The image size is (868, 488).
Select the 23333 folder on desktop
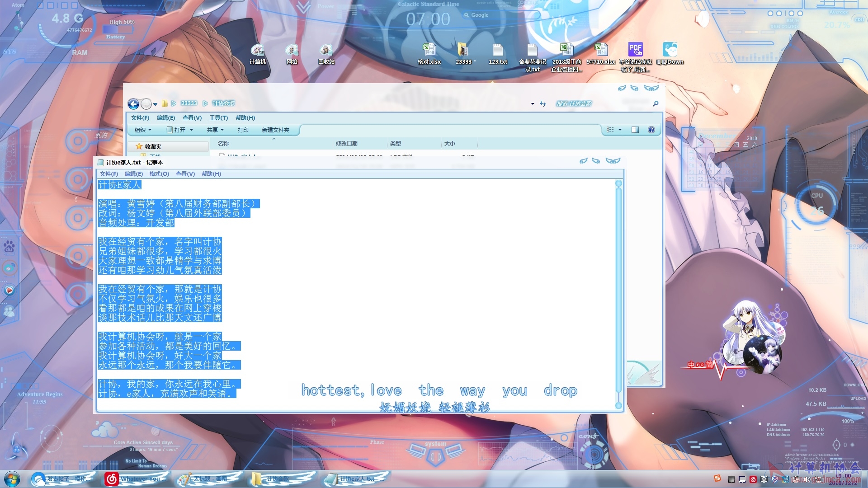[x=463, y=54]
